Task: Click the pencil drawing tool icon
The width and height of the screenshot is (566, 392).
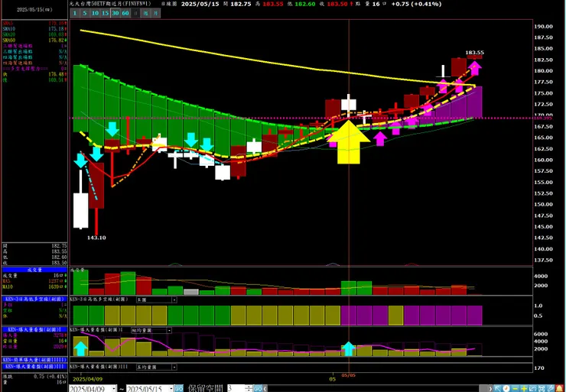Action: 551,389
